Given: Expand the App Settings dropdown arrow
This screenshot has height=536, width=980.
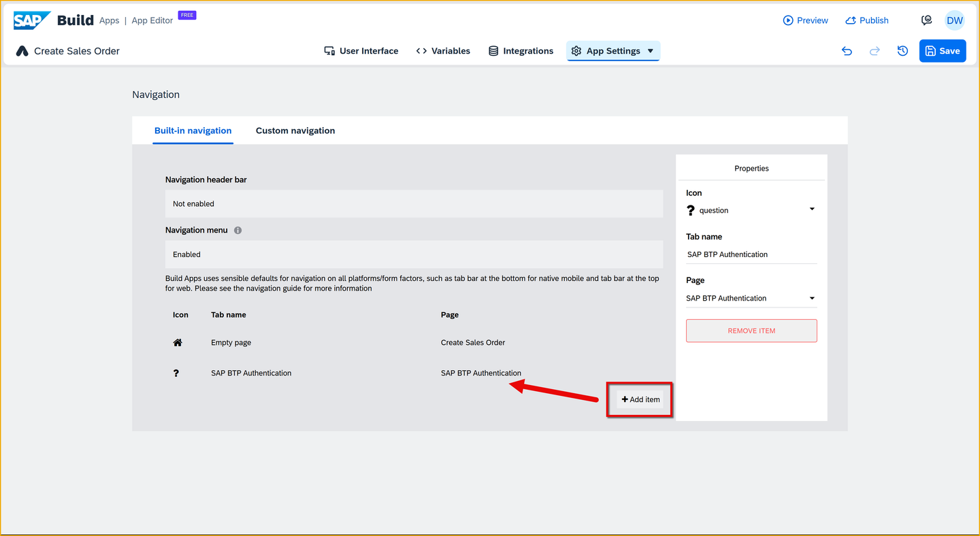Looking at the screenshot, I should [x=651, y=51].
